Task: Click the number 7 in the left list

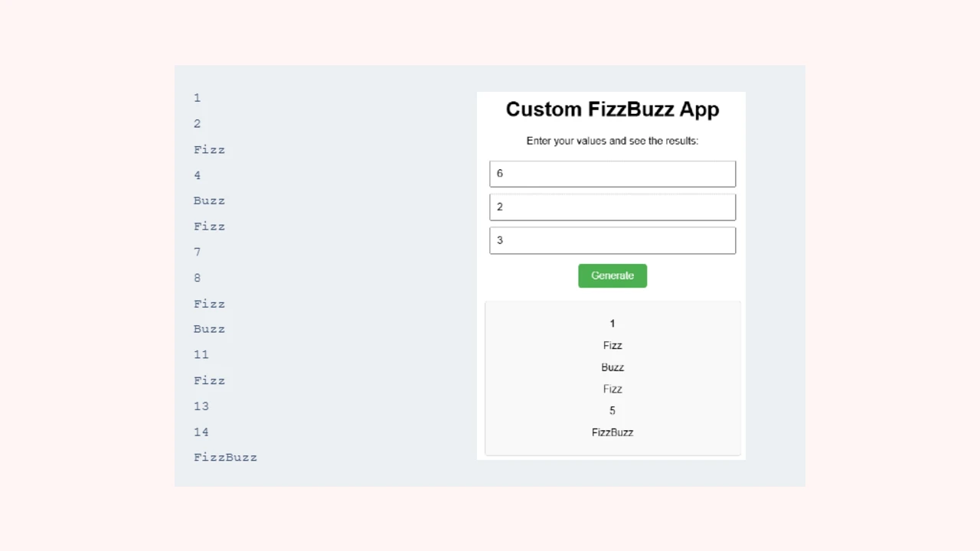Action: (x=197, y=252)
